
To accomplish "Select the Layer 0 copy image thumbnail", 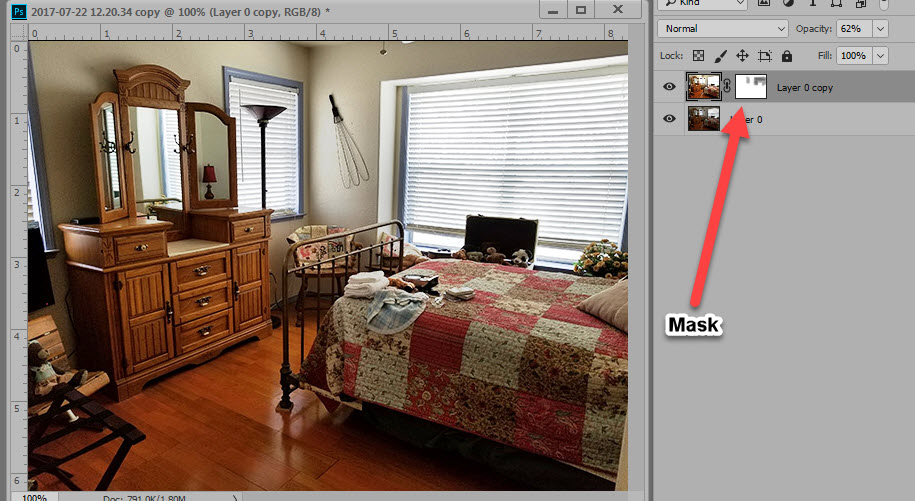I will coord(703,87).
